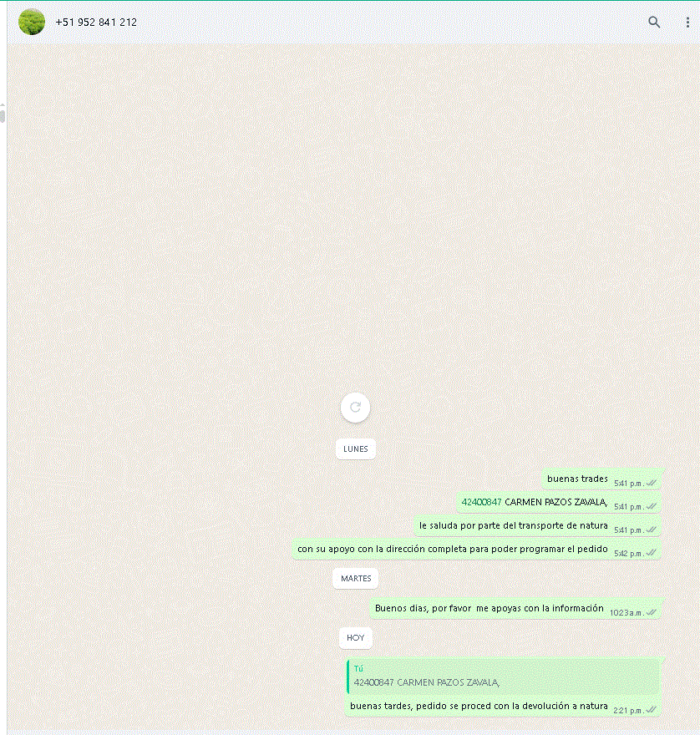
Task: Select the 'buenas trades' message bubble
Action: click(x=601, y=479)
